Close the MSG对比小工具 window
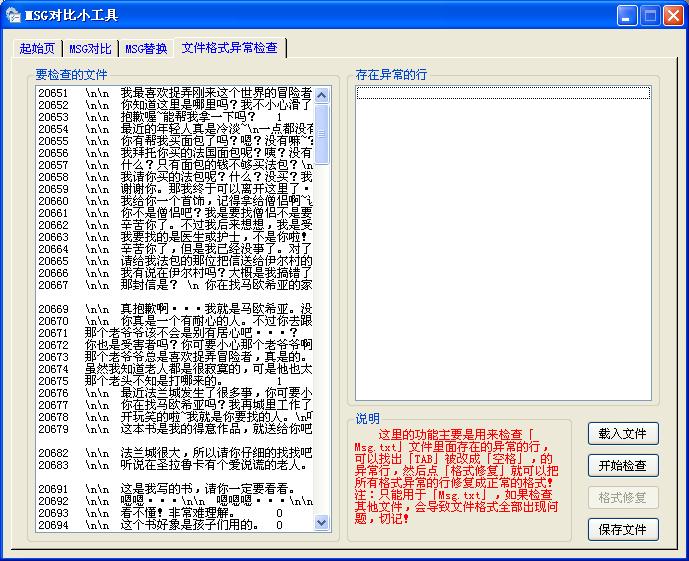The image size is (689, 561). click(x=672, y=15)
